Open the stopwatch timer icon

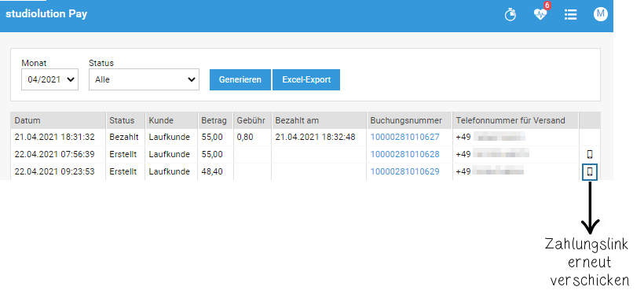click(510, 15)
